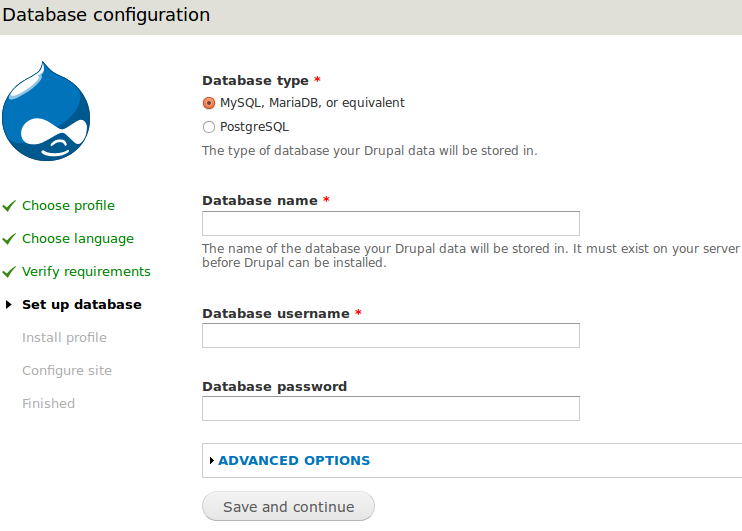
Task: Focus the Database name input field
Action: [x=390, y=223]
